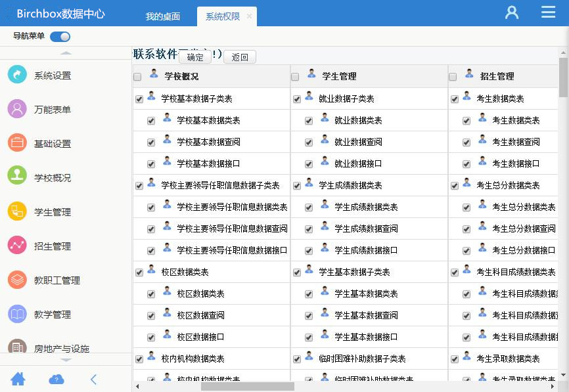Click the person icon beside 考生数据查阅

(482, 140)
